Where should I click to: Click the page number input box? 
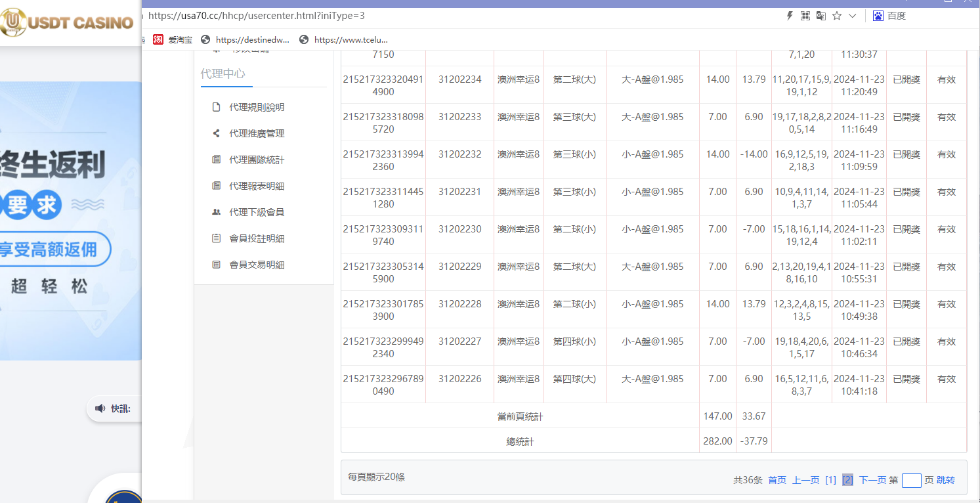[x=912, y=480]
